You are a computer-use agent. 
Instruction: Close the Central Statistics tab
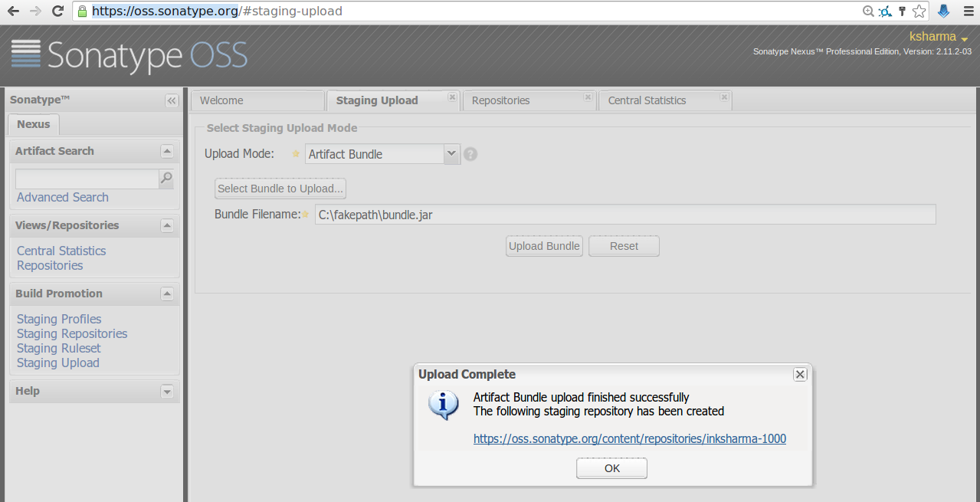tap(724, 97)
